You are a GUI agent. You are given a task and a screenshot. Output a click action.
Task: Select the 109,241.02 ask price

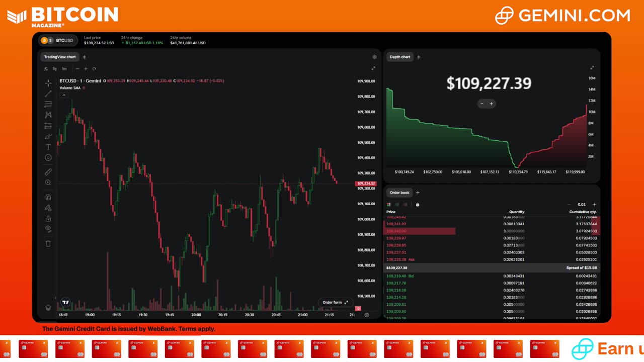[x=396, y=224]
